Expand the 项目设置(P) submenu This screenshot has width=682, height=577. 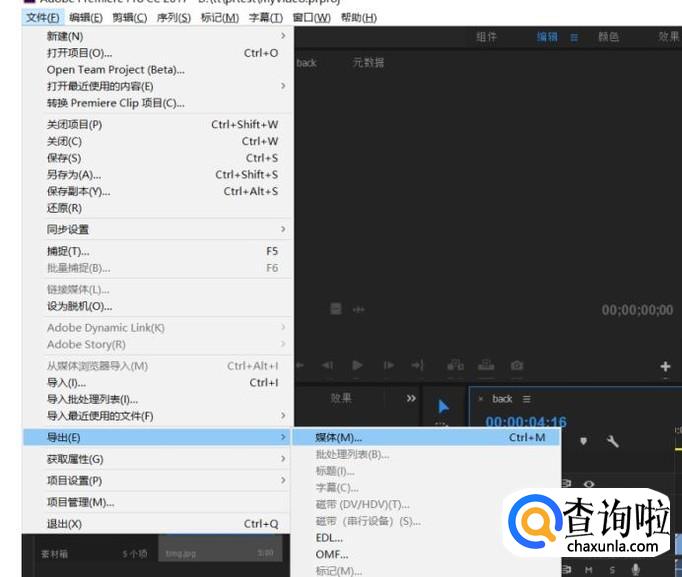[283, 480]
